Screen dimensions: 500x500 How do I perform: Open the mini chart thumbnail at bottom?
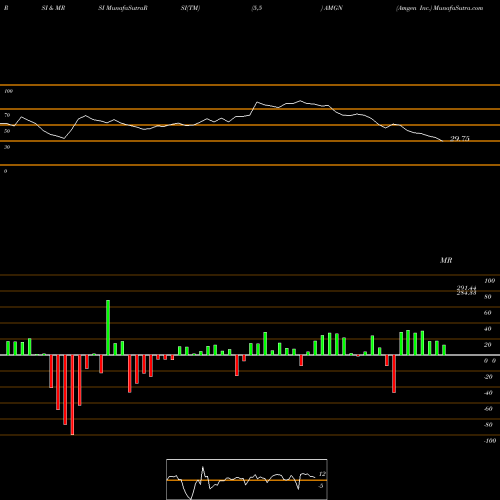coord(247,479)
